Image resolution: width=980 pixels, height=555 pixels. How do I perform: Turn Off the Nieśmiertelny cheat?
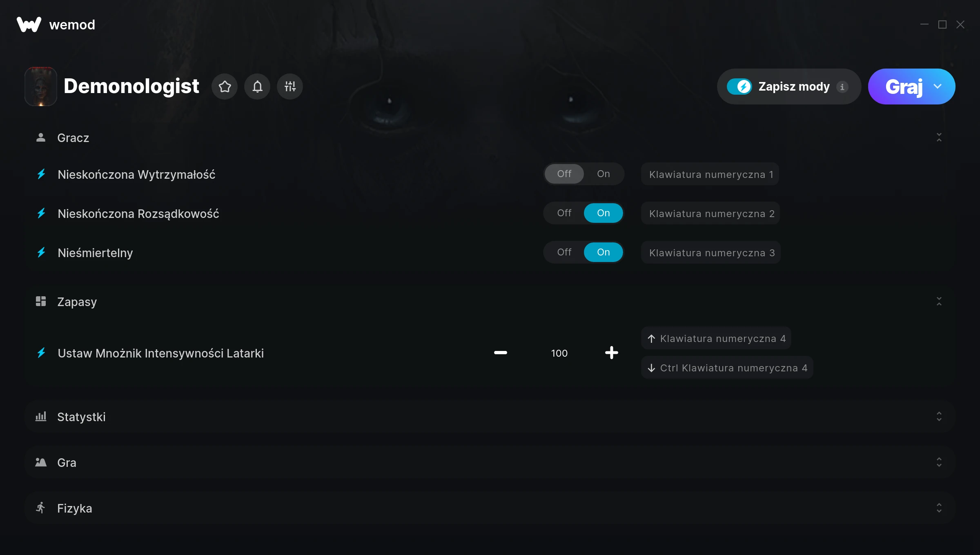point(564,252)
